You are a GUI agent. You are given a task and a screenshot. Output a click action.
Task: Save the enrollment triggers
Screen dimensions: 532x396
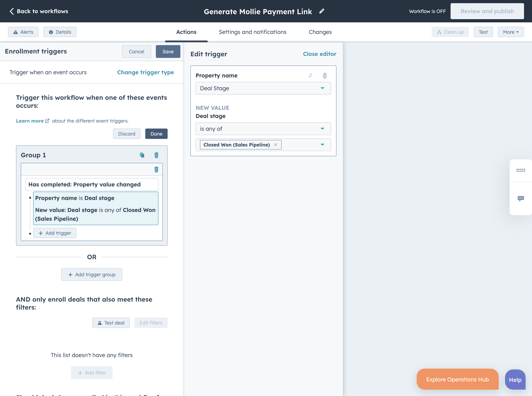tap(168, 51)
